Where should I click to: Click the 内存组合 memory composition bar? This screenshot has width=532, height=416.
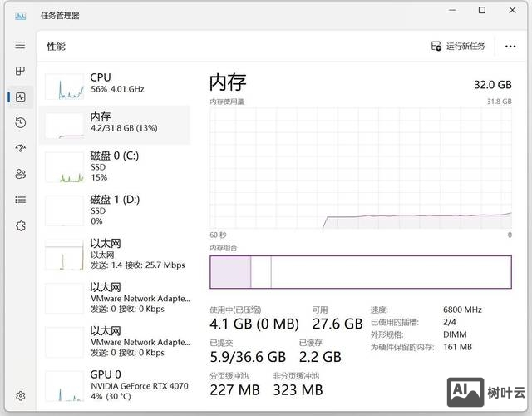pos(361,272)
